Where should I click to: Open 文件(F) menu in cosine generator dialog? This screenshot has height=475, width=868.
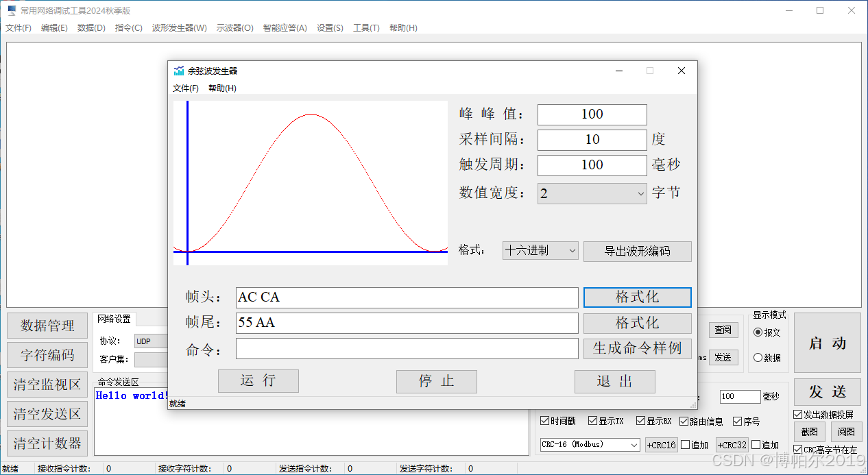click(186, 88)
